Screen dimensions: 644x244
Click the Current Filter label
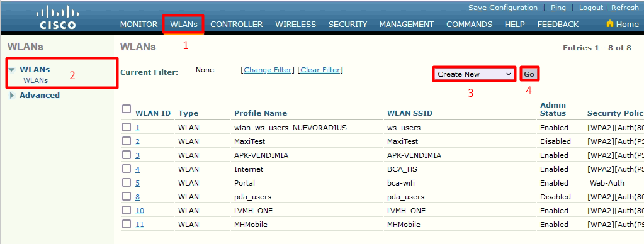click(149, 72)
